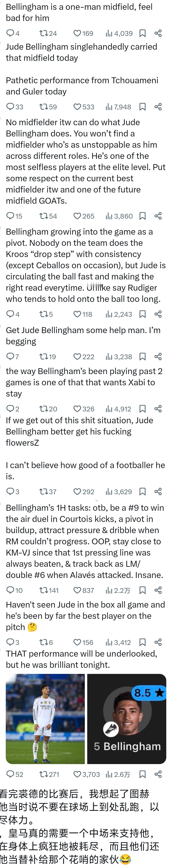
Task: Bookmark the tweet with 3,412 views
Action: point(143,643)
